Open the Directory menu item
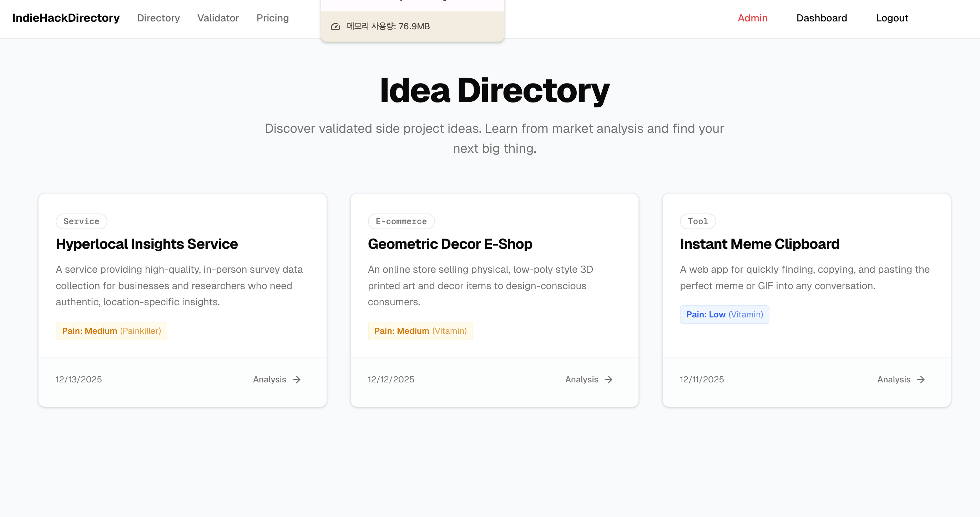 158,18
